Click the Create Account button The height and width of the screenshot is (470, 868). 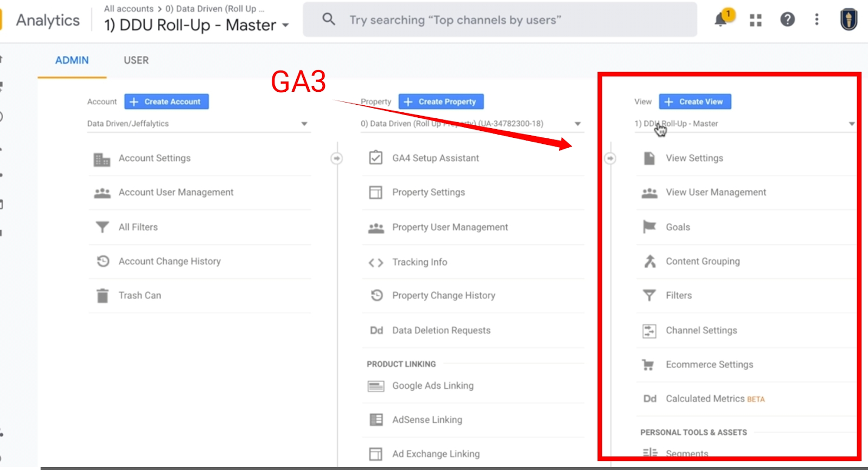167,101
